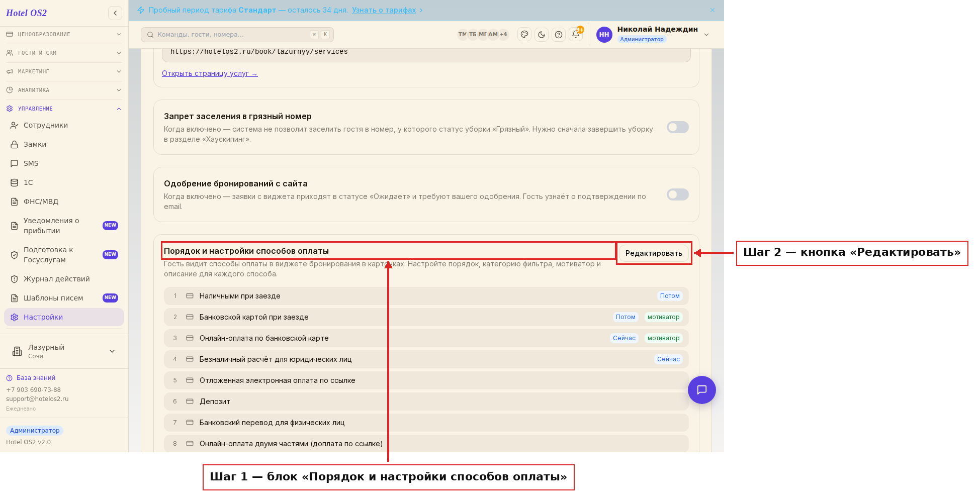Click the services URL field text
This screenshot has width=980, height=502.
tap(259, 52)
